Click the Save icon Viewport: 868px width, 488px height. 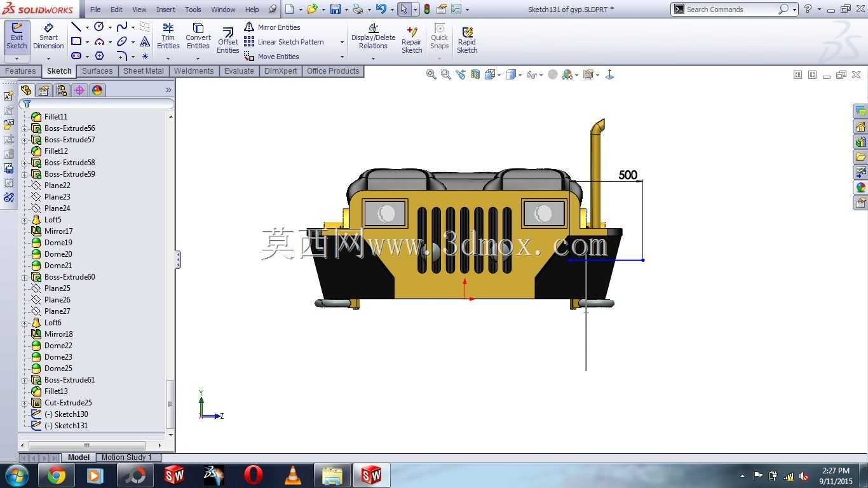336,9
